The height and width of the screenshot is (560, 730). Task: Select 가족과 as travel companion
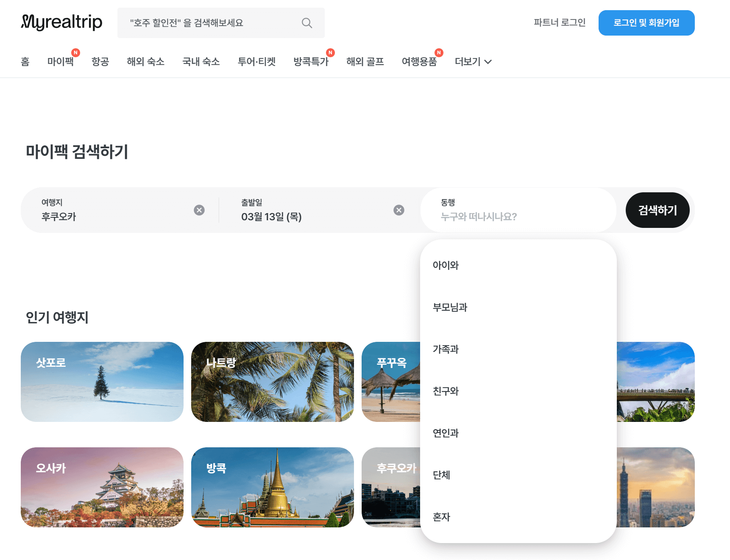pyautogui.click(x=445, y=349)
